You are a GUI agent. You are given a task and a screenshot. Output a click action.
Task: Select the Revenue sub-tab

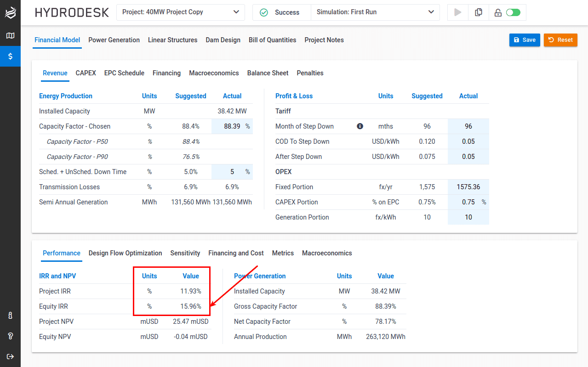(55, 73)
